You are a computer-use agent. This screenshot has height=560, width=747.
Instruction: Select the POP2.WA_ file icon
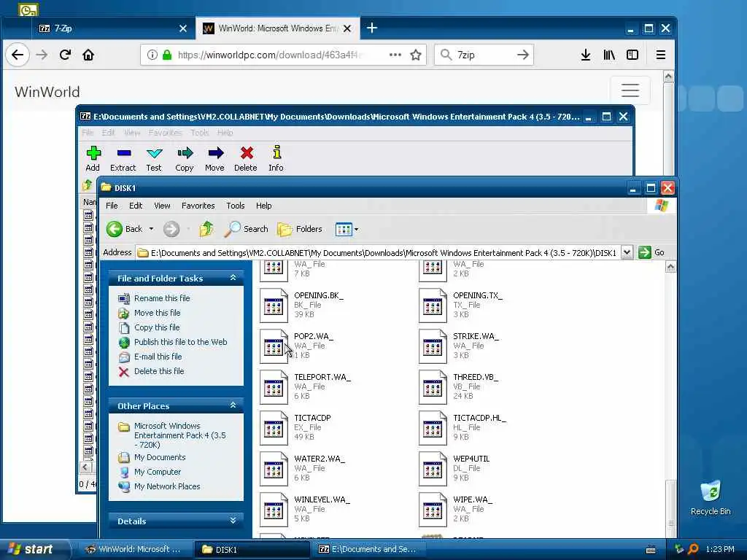[274, 346]
